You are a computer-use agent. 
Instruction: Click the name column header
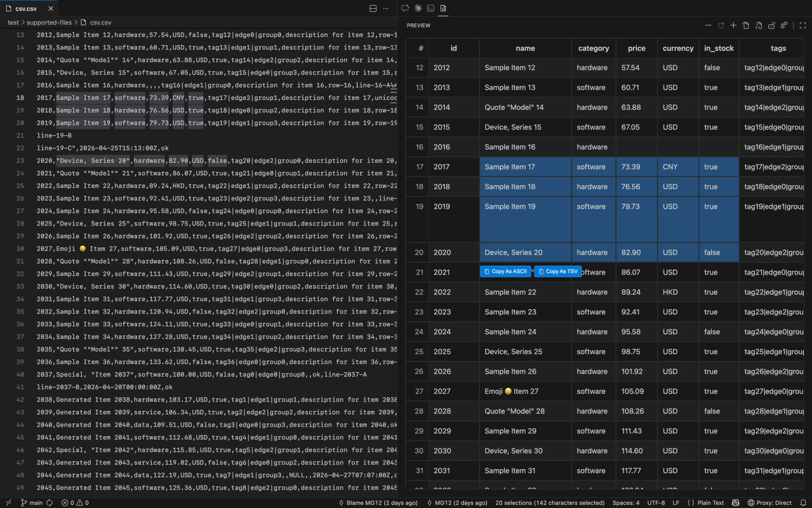pos(525,48)
